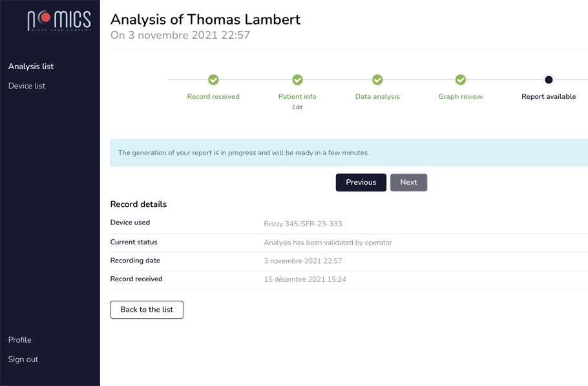Click the Record received green checkmark icon

tap(213, 80)
